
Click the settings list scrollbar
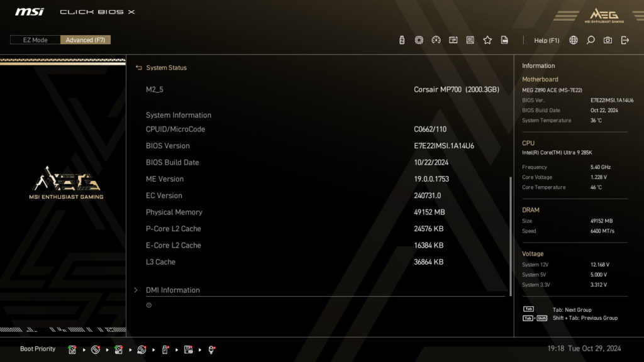tap(511, 236)
